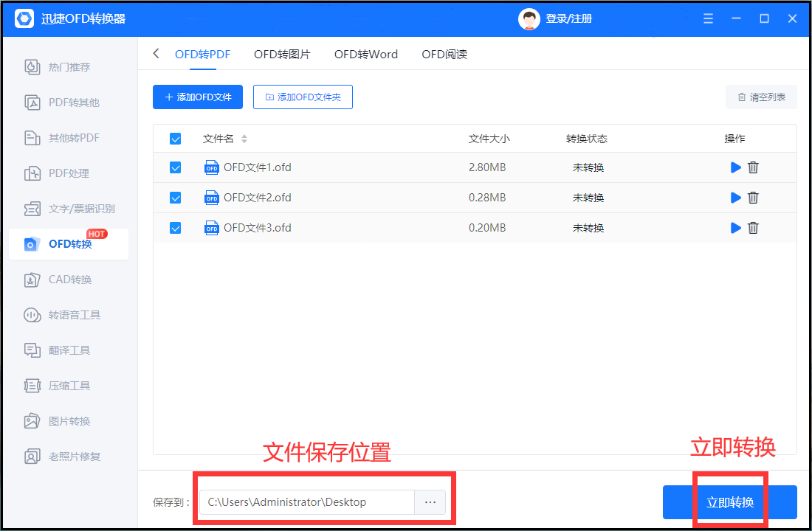Open 其他转PDF in the sidebar
This screenshot has width=812, height=531.
click(69, 138)
